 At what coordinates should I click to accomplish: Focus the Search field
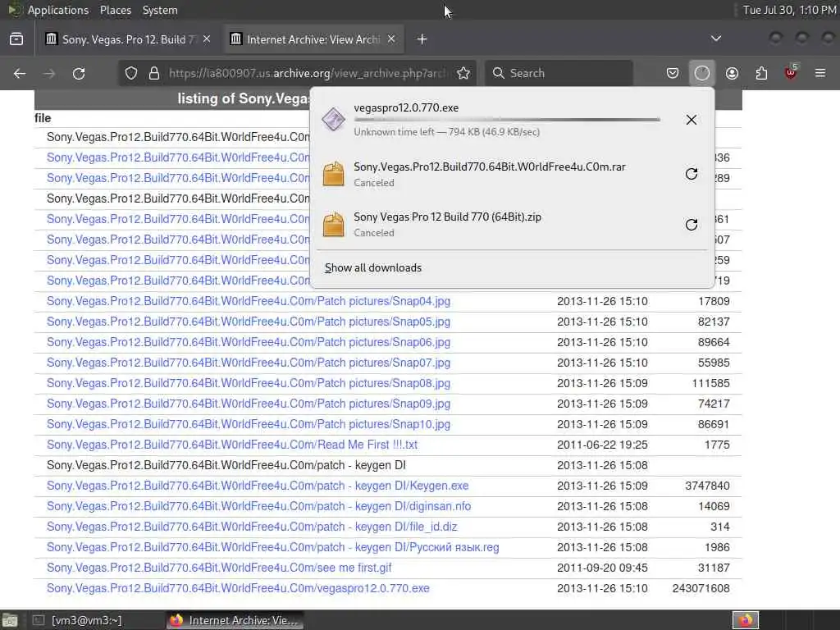pyautogui.click(x=559, y=73)
